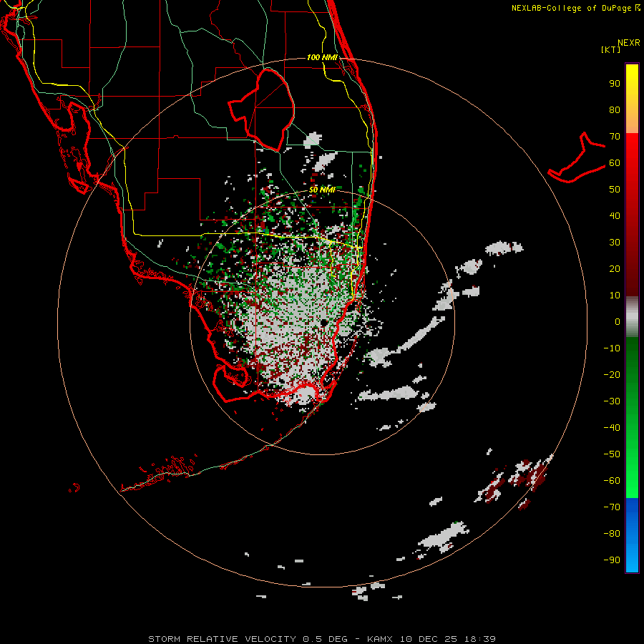Click the -70 value on the velocity scale
This screenshot has height=644, width=644.
[x=612, y=507]
